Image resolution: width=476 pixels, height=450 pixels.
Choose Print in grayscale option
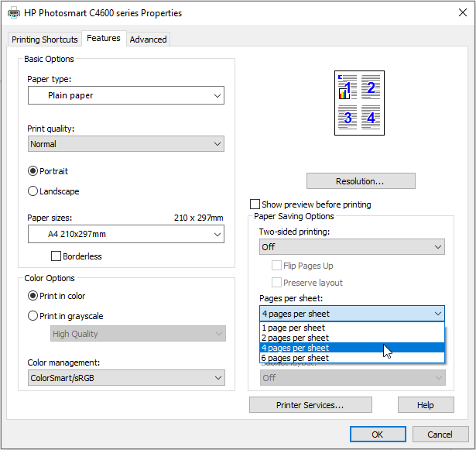33,316
